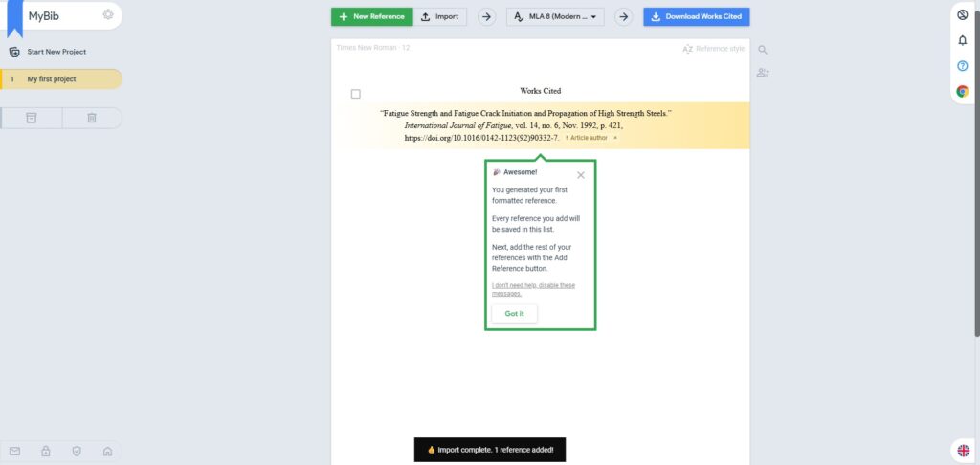The image size is (980, 465).
Task: Open the search references magnifier icon
Action: pos(763,50)
